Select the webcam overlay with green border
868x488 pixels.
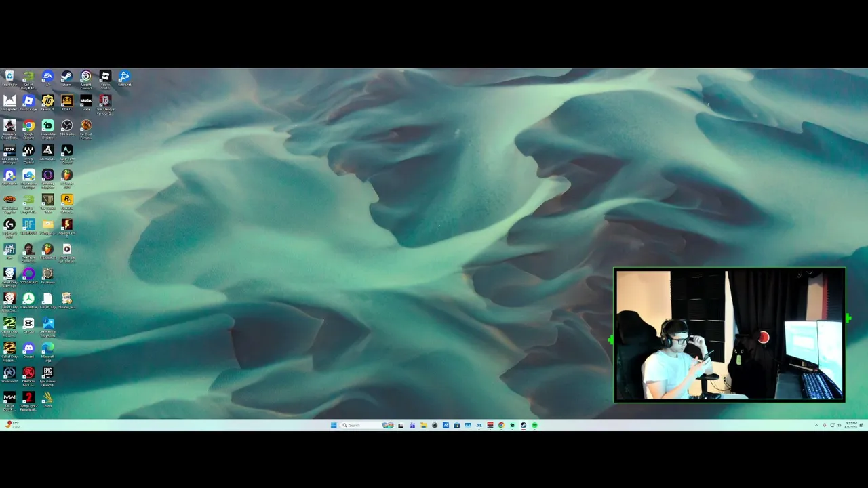[x=730, y=335]
